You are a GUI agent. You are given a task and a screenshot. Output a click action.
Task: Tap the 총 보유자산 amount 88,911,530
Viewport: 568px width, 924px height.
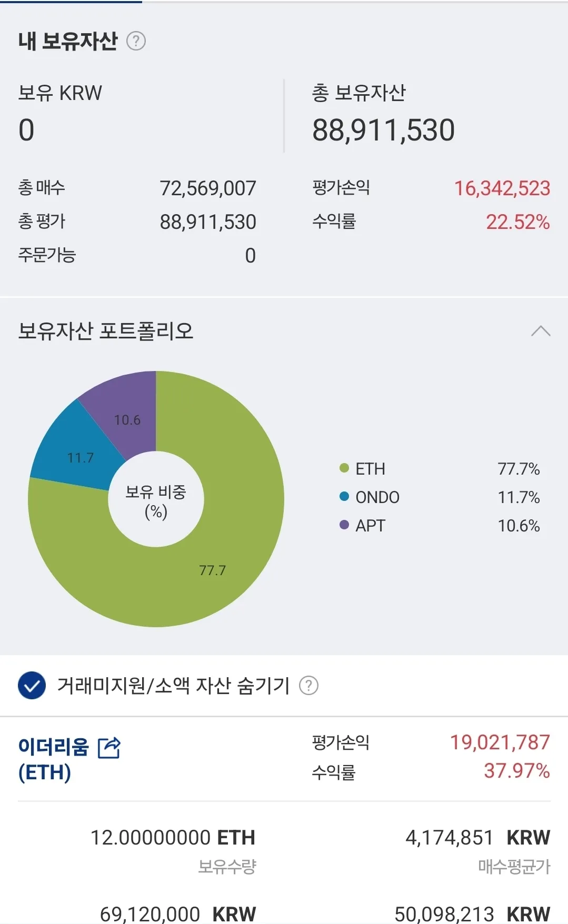coord(383,130)
